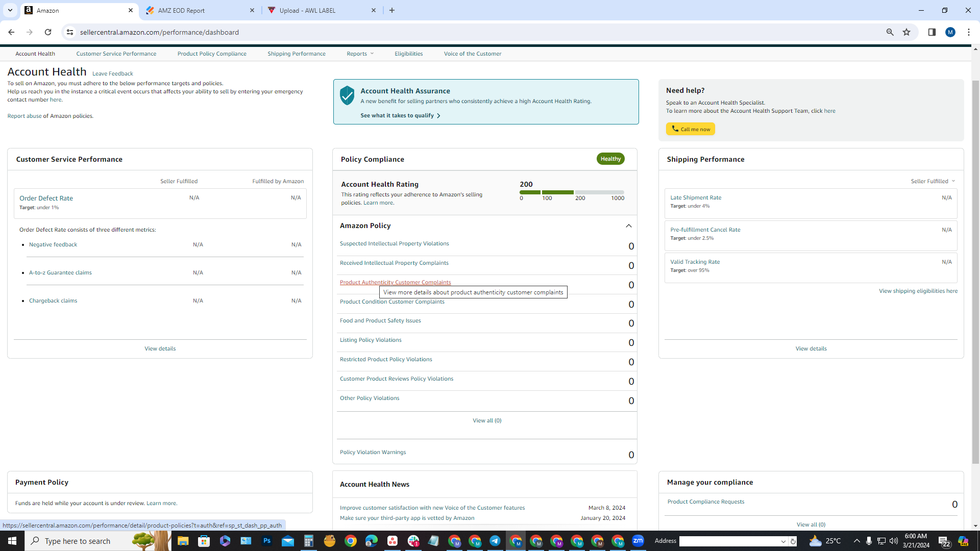
Task: Open the Late Shipment Rate link
Action: [696, 197]
